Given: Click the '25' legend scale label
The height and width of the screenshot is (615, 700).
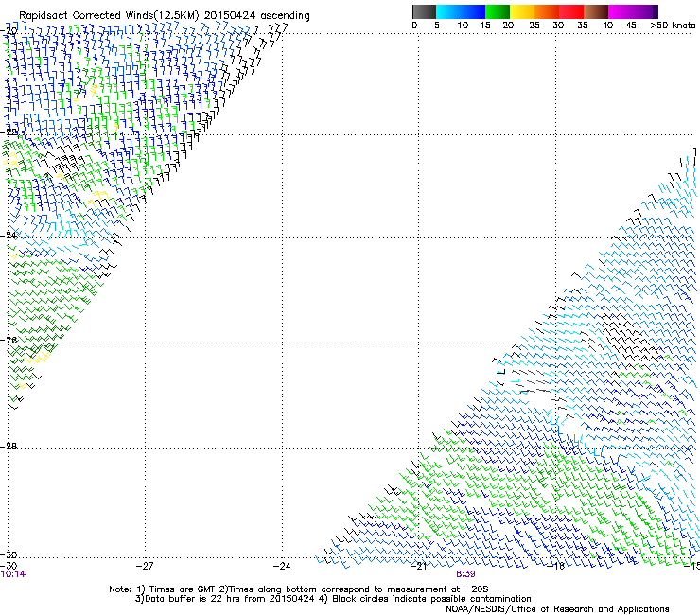Looking at the screenshot, I should [x=534, y=26].
